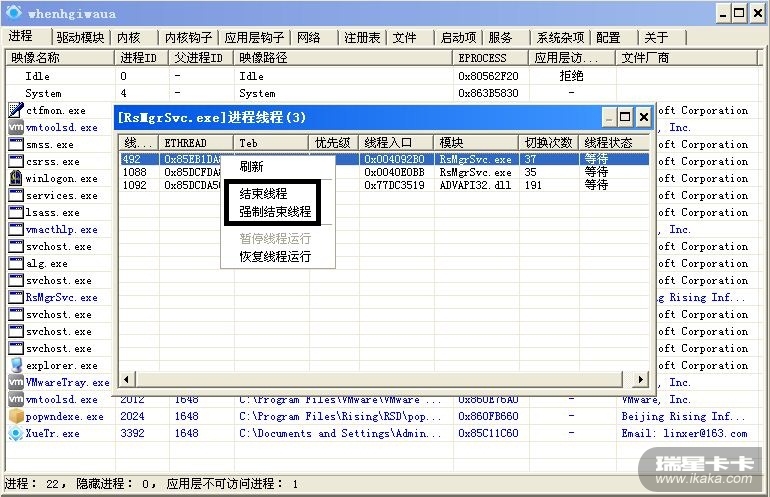This screenshot has height=497, width=770.
Task: Open the 系统杂项 tab
Action: point(561,37)
